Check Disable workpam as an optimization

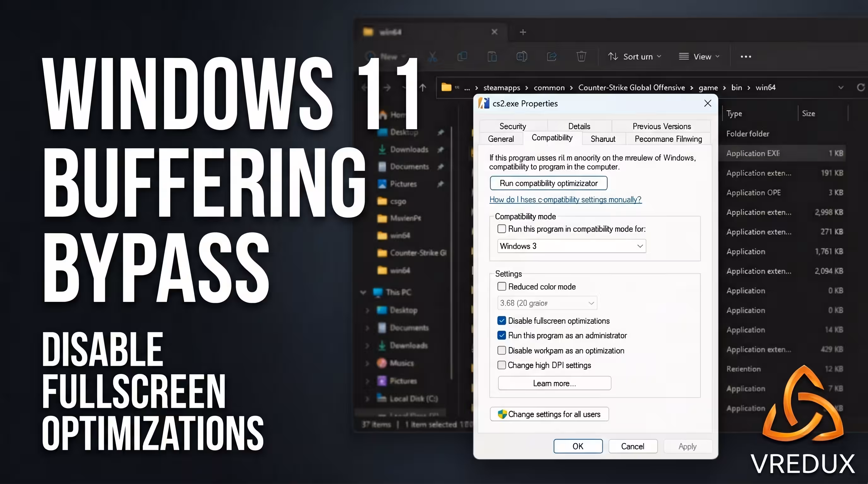[x=501, y=350]
